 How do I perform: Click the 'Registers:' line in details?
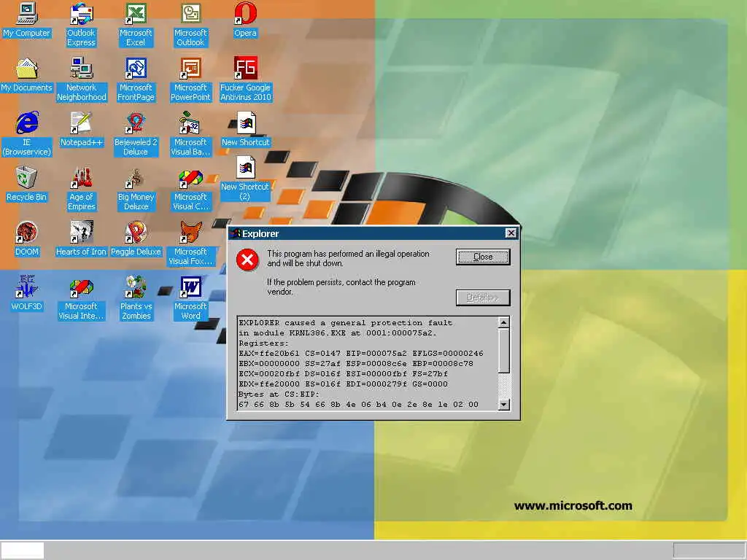[x=263, y=343]
